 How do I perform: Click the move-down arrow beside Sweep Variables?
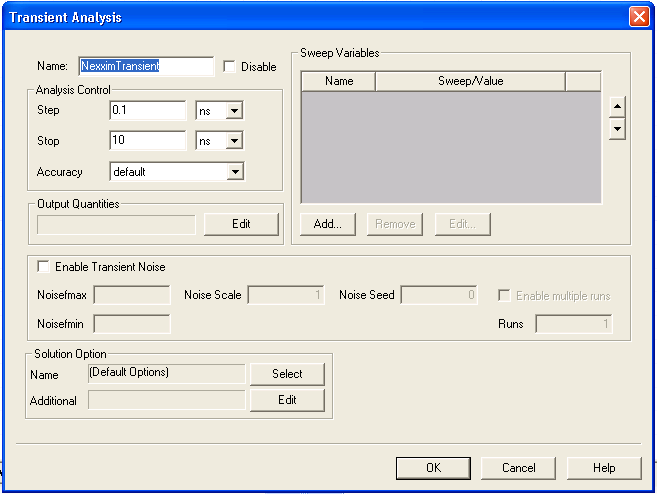(617, 129)
